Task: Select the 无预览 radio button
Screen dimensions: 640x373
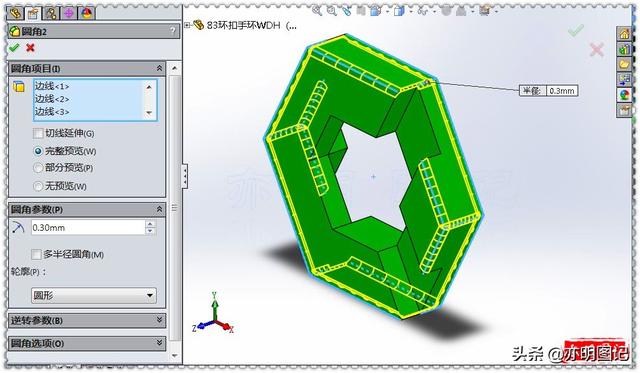Action: (38, 186)
